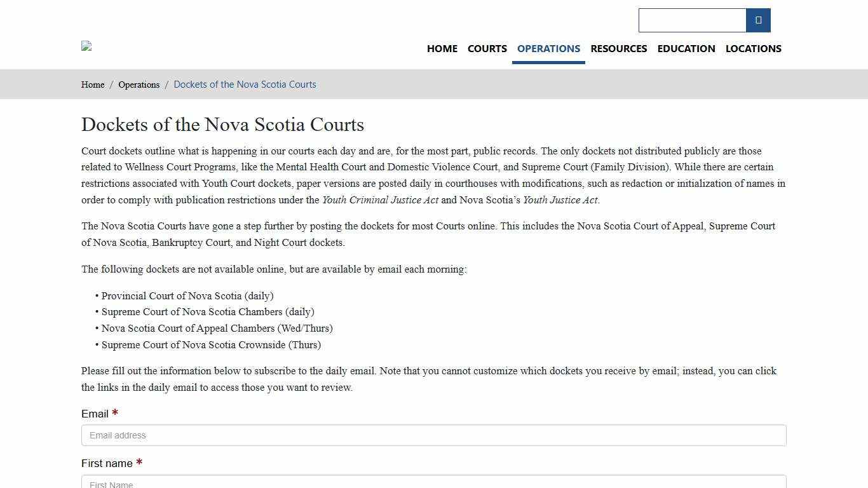Open the RESOURCES navigation menu item
This screenshot has height=488, width=868.
click(x=618, y=48)
